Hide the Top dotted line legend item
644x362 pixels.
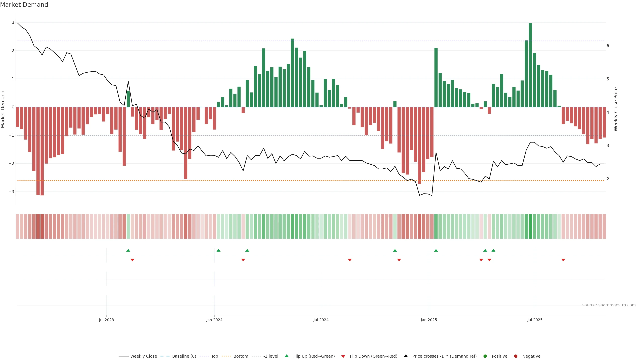(214, 356)
